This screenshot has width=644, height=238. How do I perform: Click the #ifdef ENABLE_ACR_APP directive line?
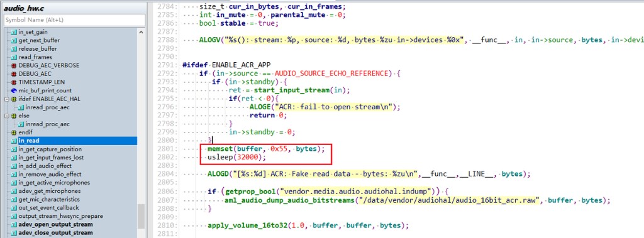click(226, 65)
